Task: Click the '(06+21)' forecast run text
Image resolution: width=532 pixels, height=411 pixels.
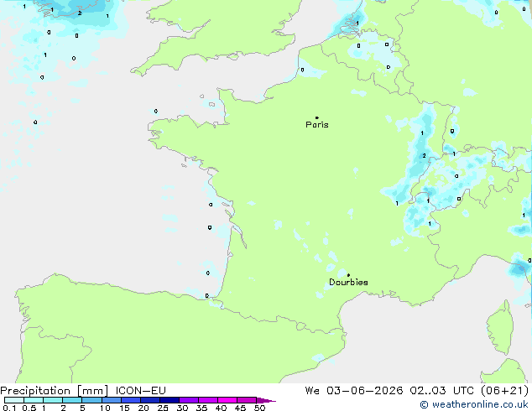Action: click(505, 391)
